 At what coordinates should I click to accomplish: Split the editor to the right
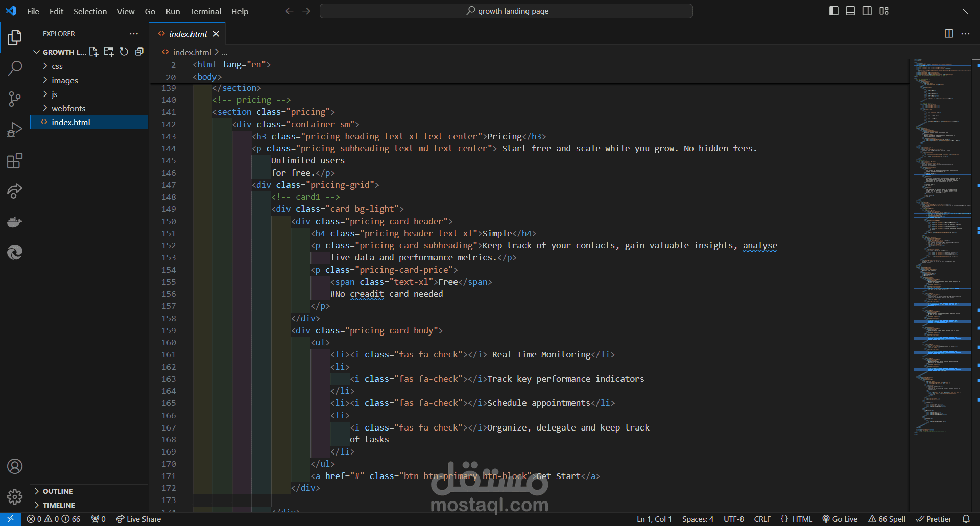tap(949, 34)
